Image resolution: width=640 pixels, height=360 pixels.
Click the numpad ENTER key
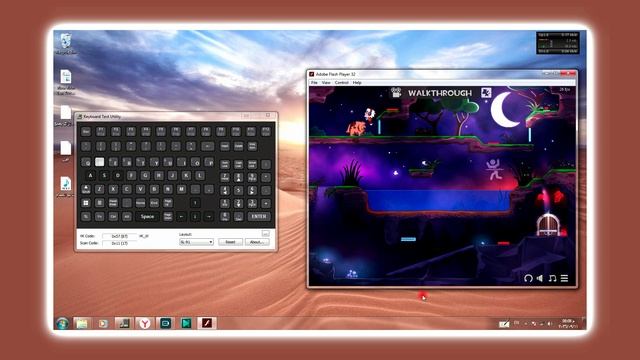[259, 216]
